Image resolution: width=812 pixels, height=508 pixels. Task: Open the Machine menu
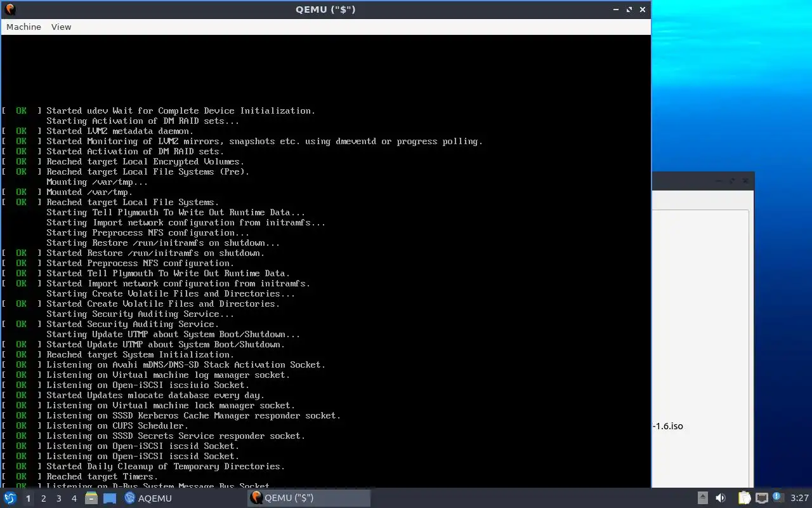tap(23, 27)
